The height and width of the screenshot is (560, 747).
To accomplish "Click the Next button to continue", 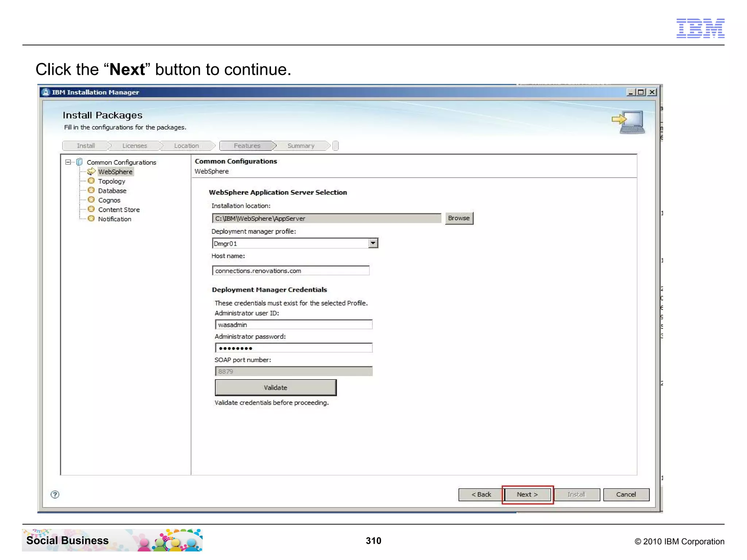I will pyautogui.click(x=527, y=494).
